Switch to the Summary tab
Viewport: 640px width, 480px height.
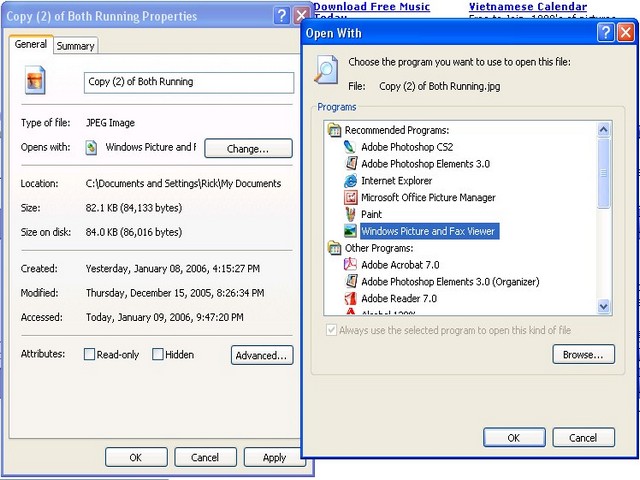(x=76, y=46)
